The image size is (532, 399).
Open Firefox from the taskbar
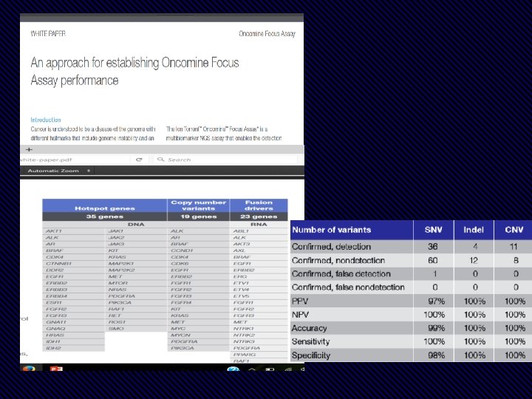(x=29, y=368)
